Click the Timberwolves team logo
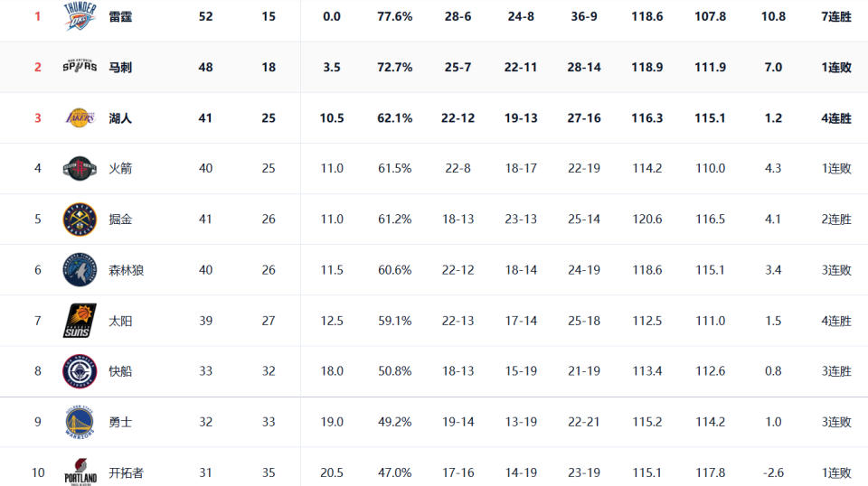Image resolution: width=868 pixels, height=486 pixels. pyautogui.click(x=80, y=269)
